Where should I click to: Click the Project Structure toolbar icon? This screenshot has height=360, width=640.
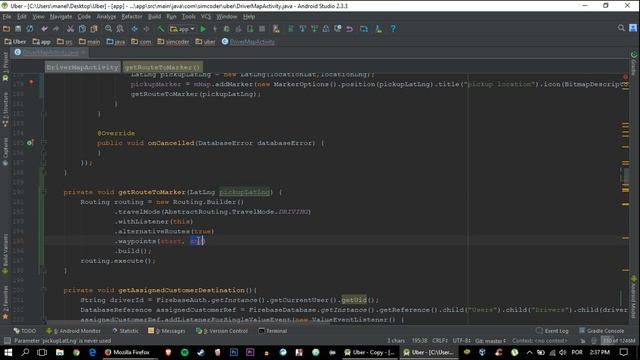pos(364,29)
